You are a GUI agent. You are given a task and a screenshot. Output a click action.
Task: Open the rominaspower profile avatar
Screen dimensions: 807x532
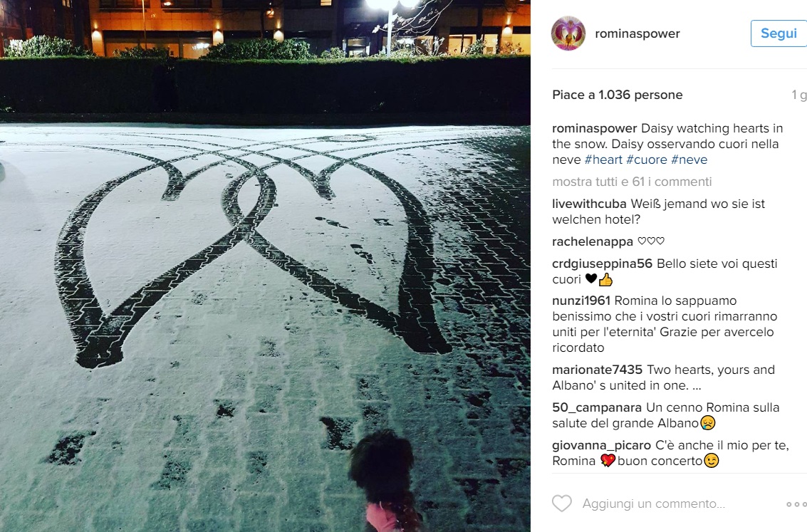568,33
